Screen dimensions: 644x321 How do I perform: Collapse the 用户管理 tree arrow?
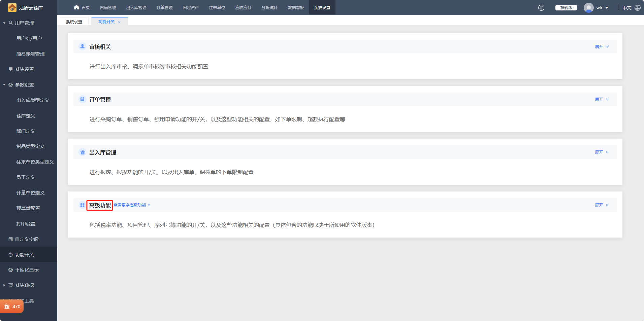point(4,23)
